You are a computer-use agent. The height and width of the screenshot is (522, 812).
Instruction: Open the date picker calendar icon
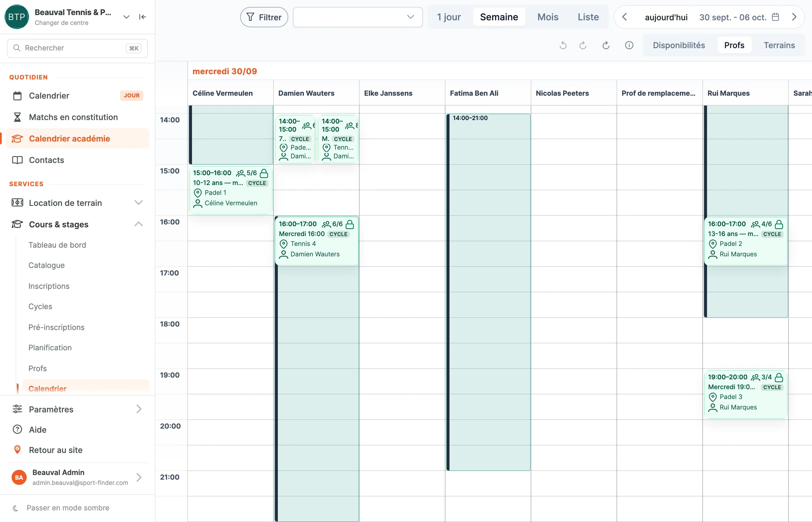click(x=775, y=17)
